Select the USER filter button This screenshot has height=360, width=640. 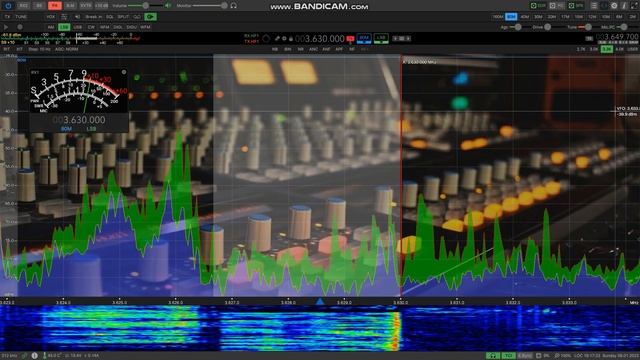click(x=633, y=49)
